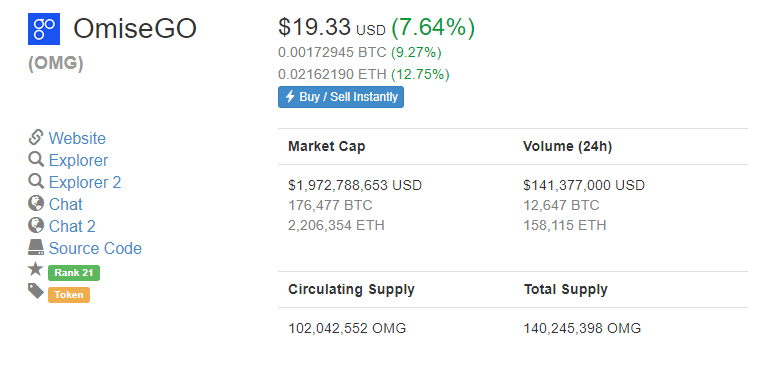Click the OmiseGO title text
The image size is (780, 365).
135,29
